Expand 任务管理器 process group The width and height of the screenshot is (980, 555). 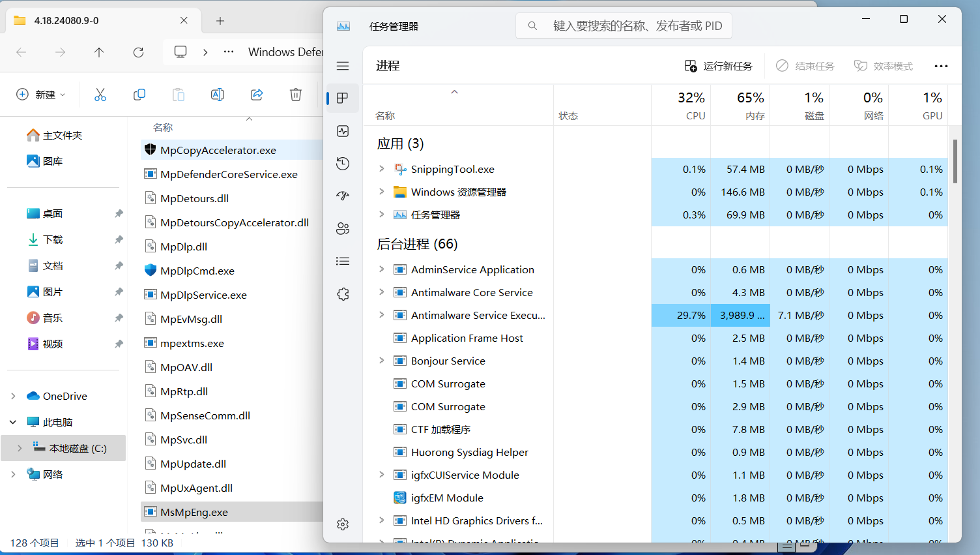click(x=382, y=215)
